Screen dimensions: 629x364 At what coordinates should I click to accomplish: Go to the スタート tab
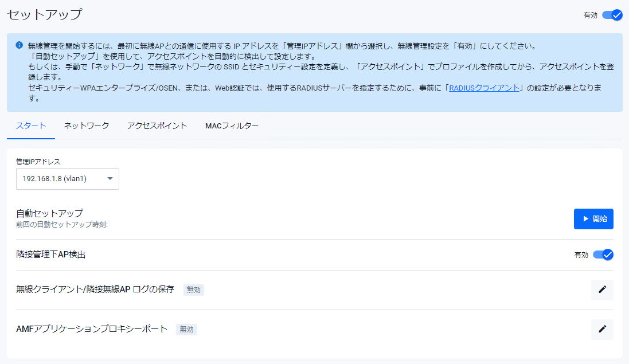(x=31, y=126)
